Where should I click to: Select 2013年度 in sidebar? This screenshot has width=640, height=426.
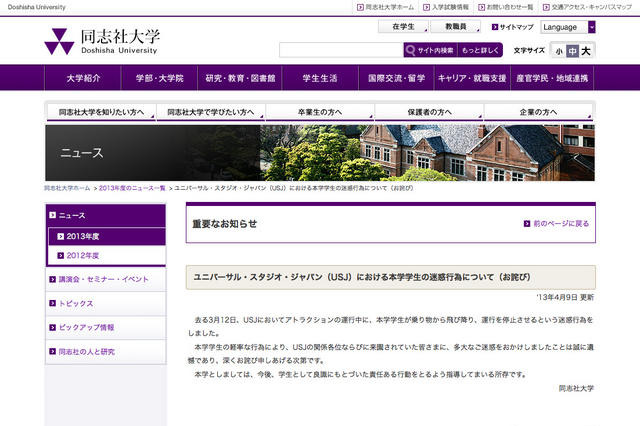(x=107, y=236)
